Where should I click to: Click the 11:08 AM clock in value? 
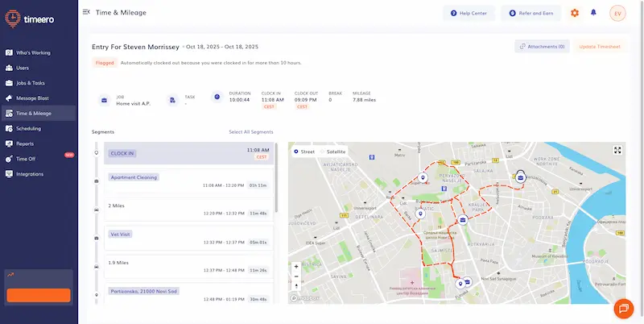coord(272,100)
